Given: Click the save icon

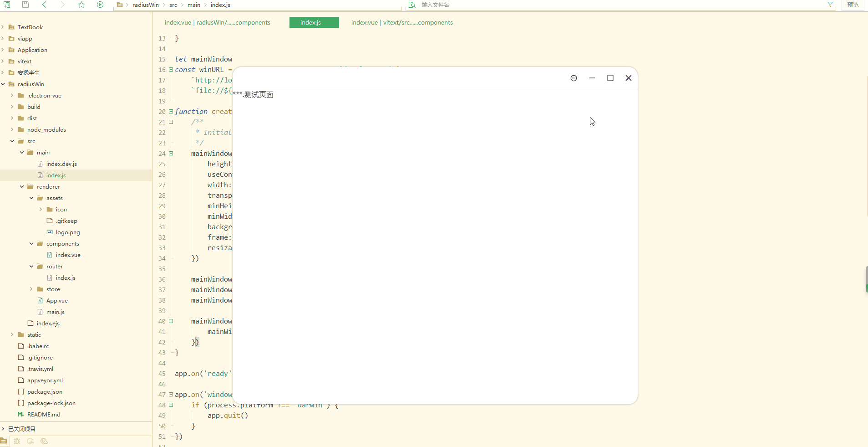Looking at the screenshot, I should tap(25, 5).
